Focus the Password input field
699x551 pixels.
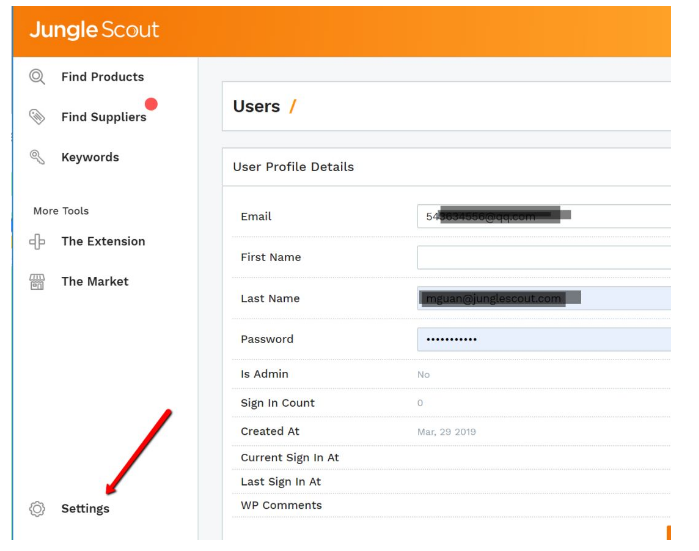tap(544, 339)
